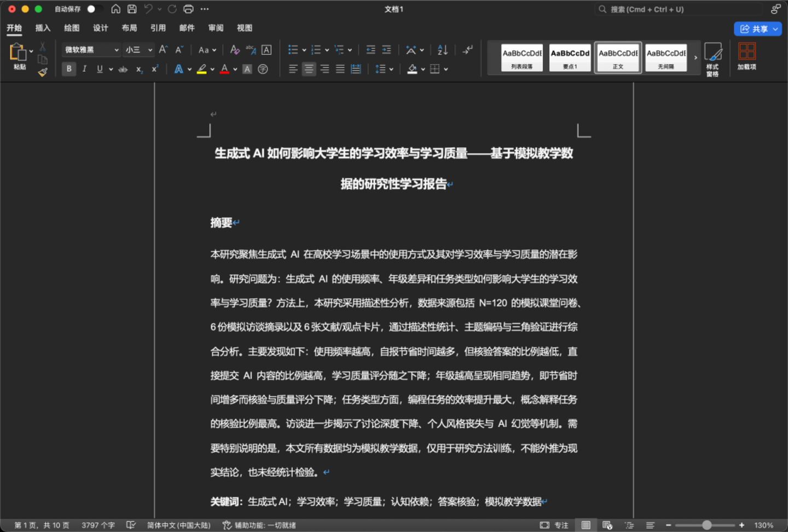Click the search field (搜索)

pos(679,9)
